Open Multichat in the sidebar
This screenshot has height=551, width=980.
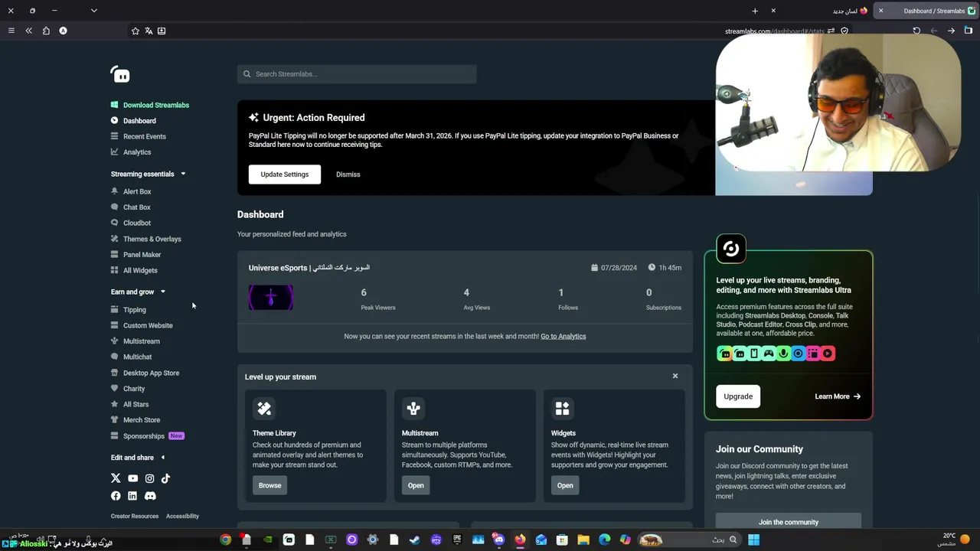132,357
